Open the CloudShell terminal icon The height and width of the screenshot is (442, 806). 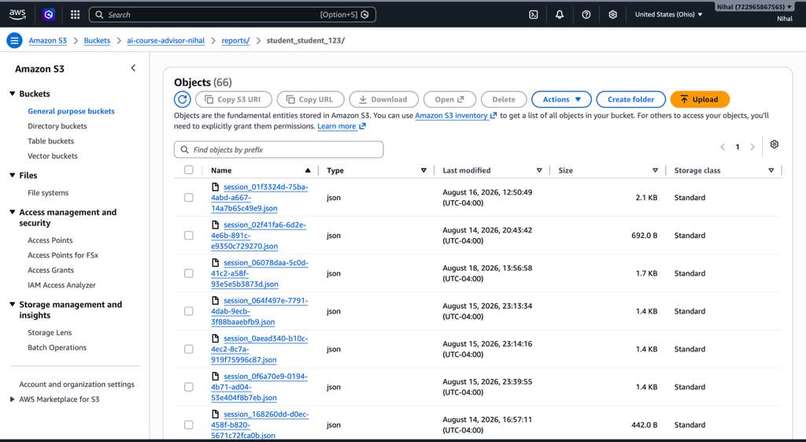click(x=534, y=15)
